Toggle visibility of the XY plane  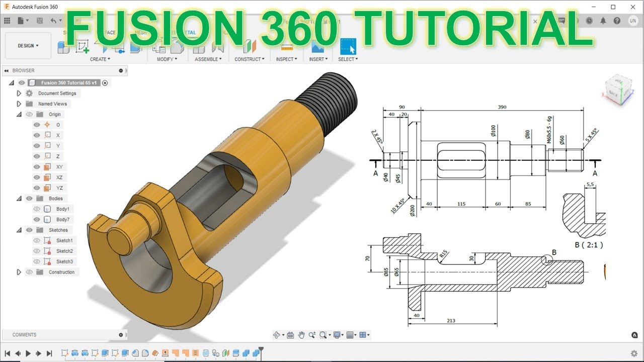click(37, 166)
